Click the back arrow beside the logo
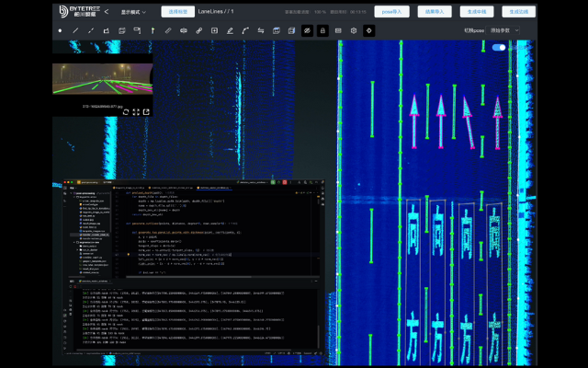The image size is (588, 368). pos(107,12)
